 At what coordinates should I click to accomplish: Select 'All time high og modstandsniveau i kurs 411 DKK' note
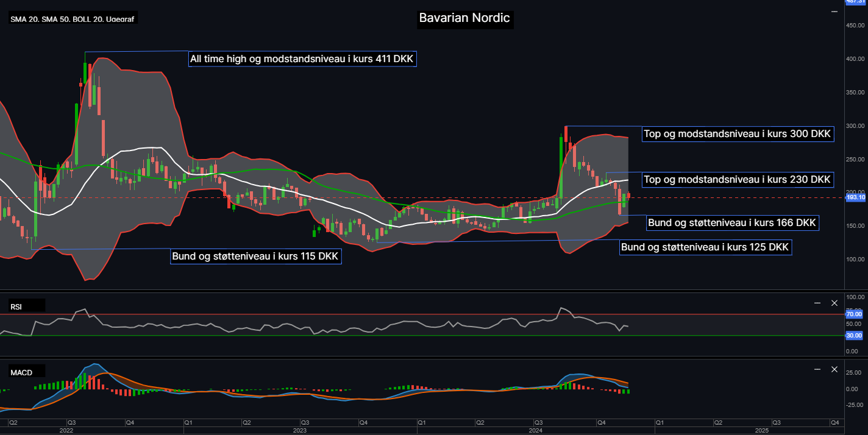(302, 59)
